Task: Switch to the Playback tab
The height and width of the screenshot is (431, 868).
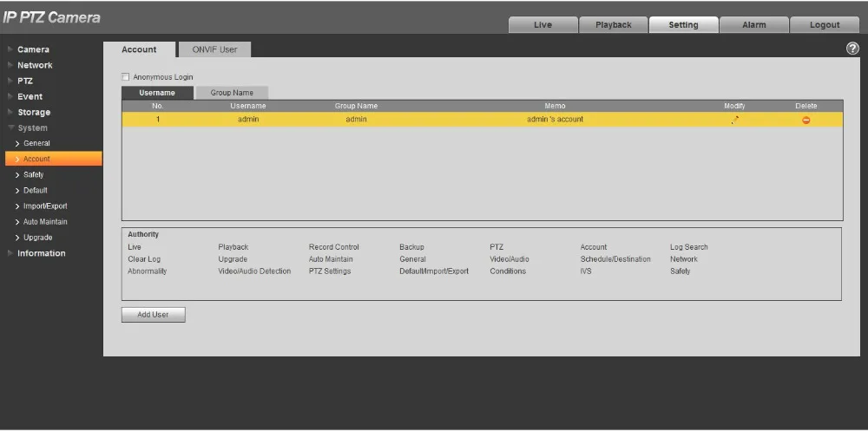Action: tap(614, 25)
